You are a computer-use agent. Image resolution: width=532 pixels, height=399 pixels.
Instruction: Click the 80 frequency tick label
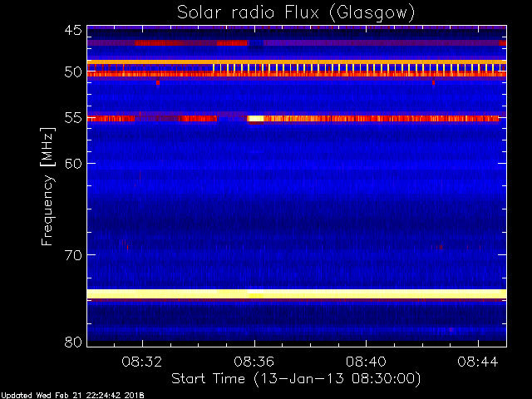[73, 342]
